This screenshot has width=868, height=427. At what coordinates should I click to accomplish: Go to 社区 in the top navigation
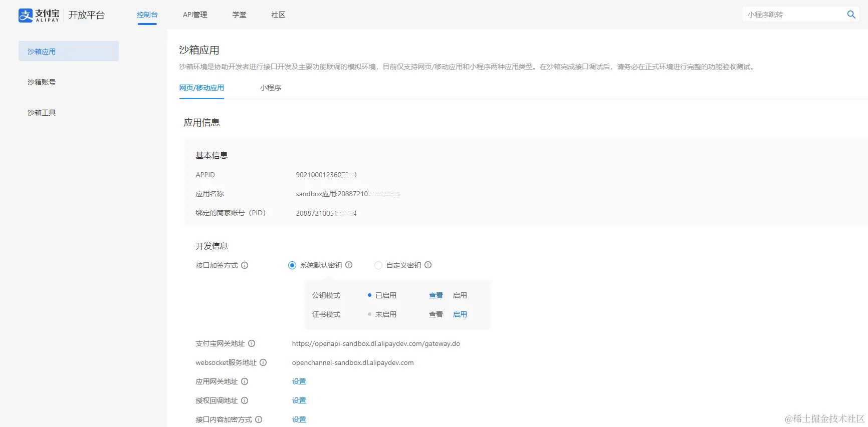(x=278, y=15)
